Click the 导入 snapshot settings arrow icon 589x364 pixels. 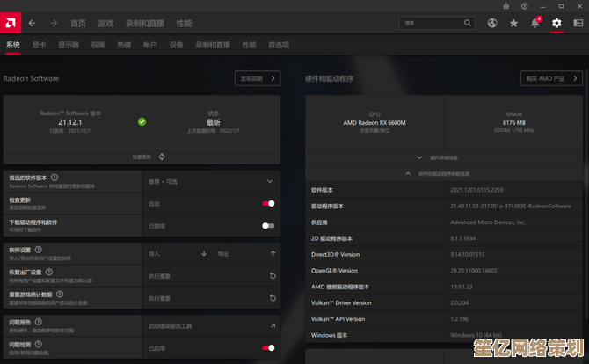[x=204, y=253]
